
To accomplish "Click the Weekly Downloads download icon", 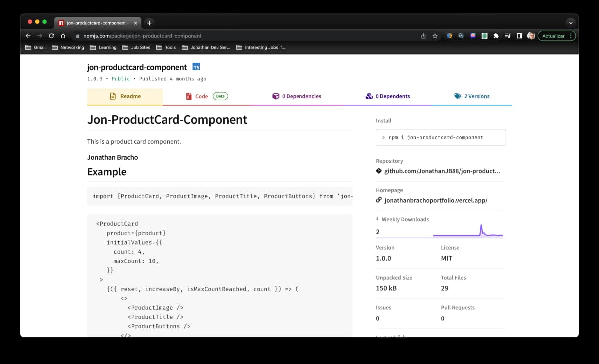I will coord(378,219).
